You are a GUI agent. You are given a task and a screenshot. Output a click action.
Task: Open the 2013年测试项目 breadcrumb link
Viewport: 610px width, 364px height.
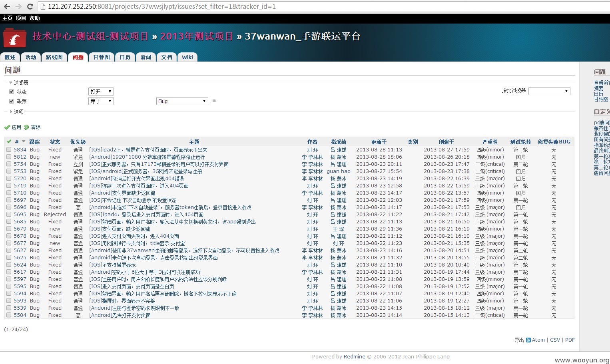click(x=196, y=36)
